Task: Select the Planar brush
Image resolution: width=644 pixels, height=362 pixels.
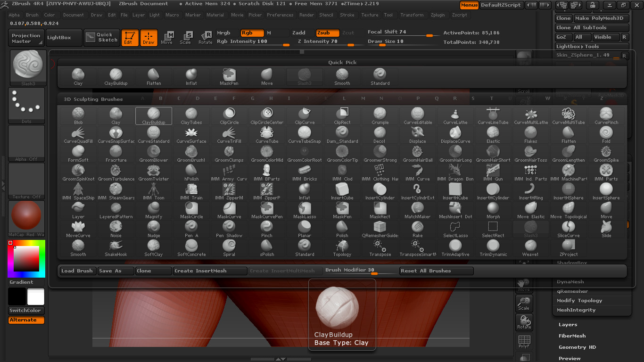Action: [x=305, y=229]
